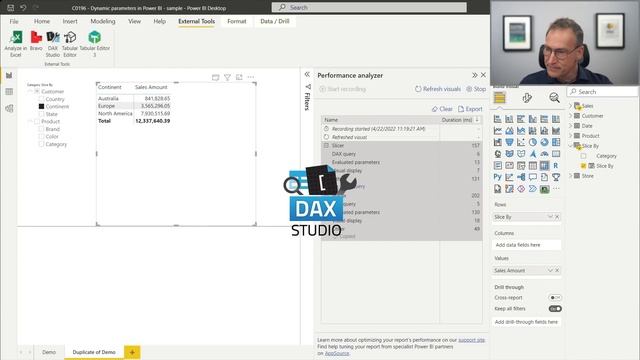Screen dimensions: 640x360
Task: Open the Format visual paintbrush icon
Action: coord(527,98)
